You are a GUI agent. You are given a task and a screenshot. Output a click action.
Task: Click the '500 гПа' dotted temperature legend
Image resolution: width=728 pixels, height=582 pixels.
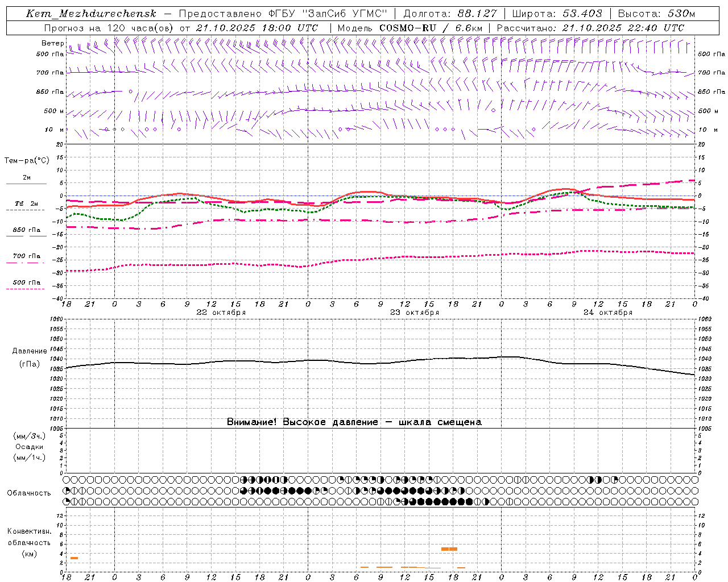click(27, 285)
